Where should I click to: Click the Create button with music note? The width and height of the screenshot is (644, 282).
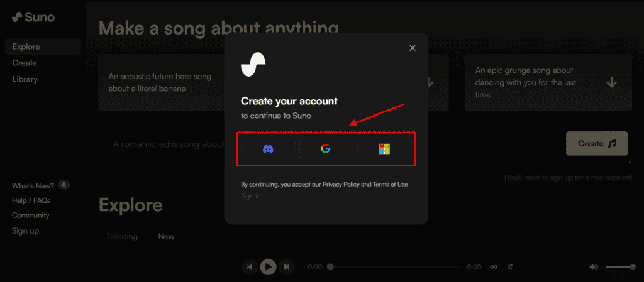(x=597, y=143)
